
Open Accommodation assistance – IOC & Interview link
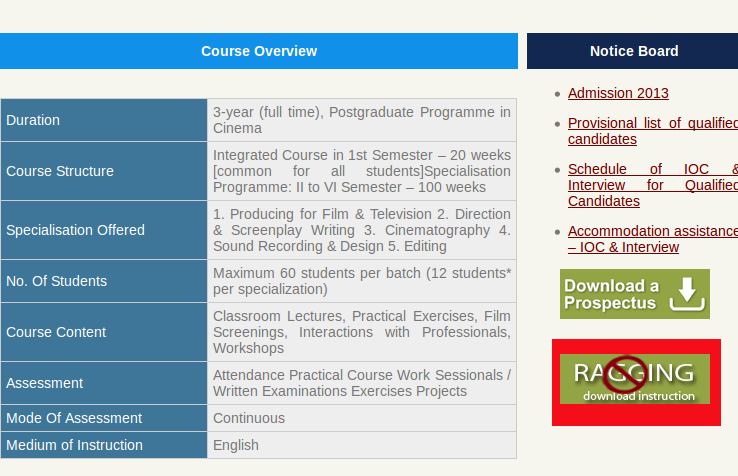[652, 239]
